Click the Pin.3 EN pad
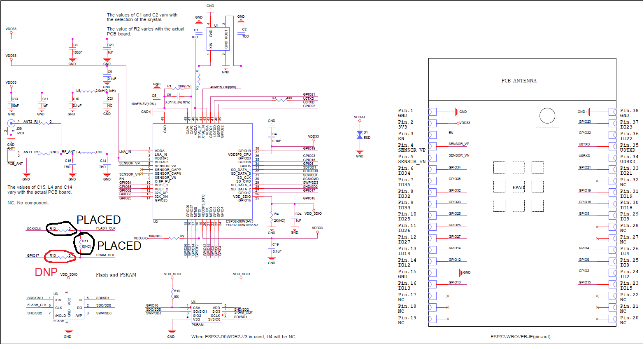Viewport: 644px width, 349px height. 432,135
